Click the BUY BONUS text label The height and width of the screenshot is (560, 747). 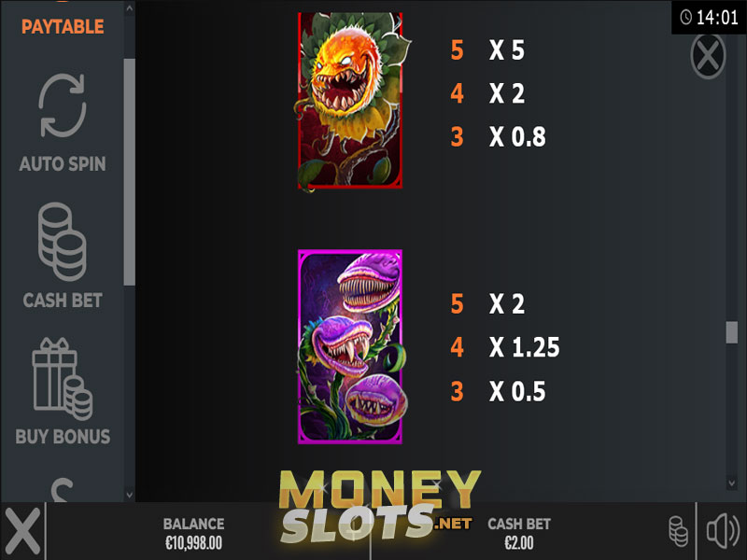click(63, 436)
